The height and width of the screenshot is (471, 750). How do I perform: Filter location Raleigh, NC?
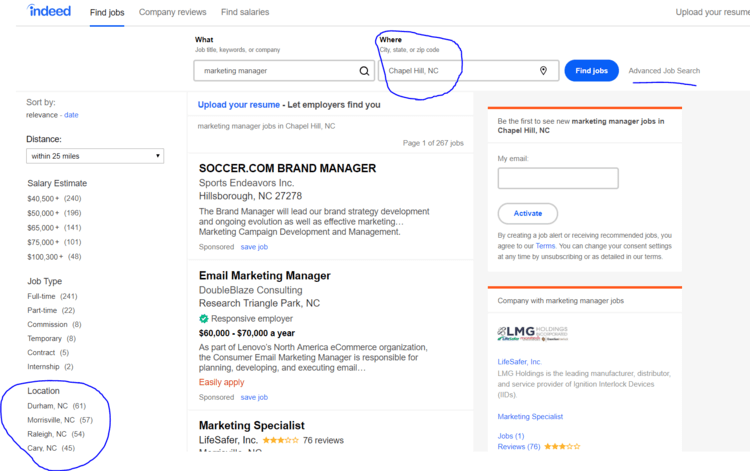pos(56,434)
